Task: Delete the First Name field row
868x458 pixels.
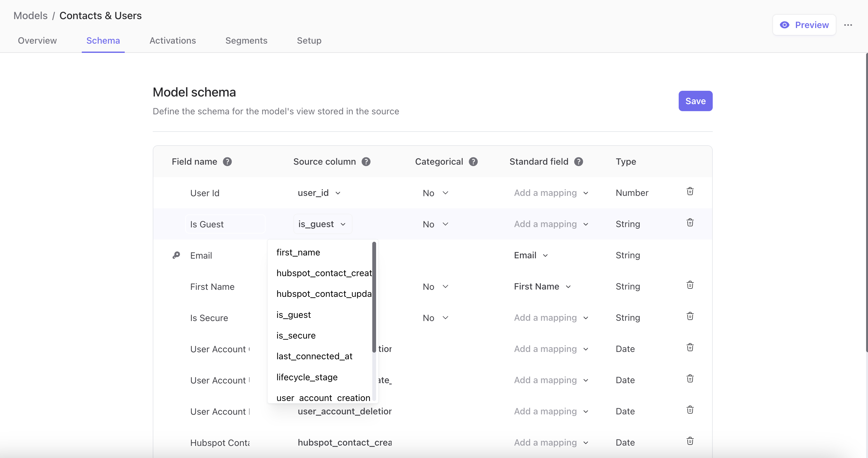Action: 690,285
